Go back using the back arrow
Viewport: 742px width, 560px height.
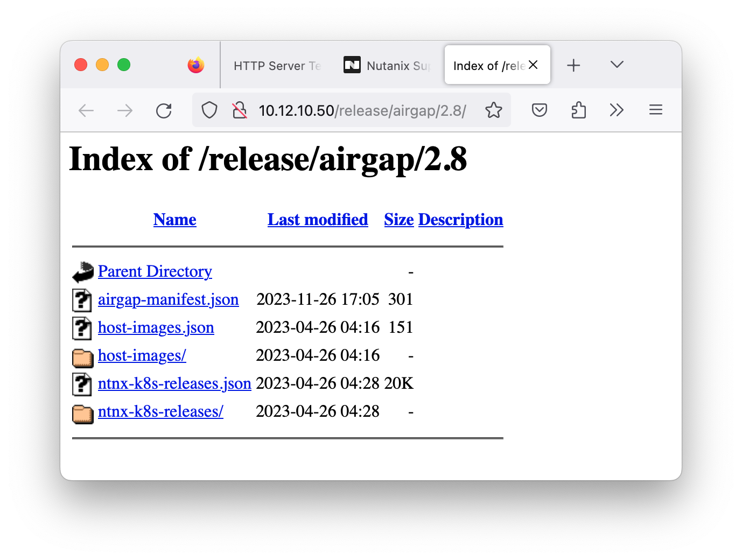click(86, 111)
